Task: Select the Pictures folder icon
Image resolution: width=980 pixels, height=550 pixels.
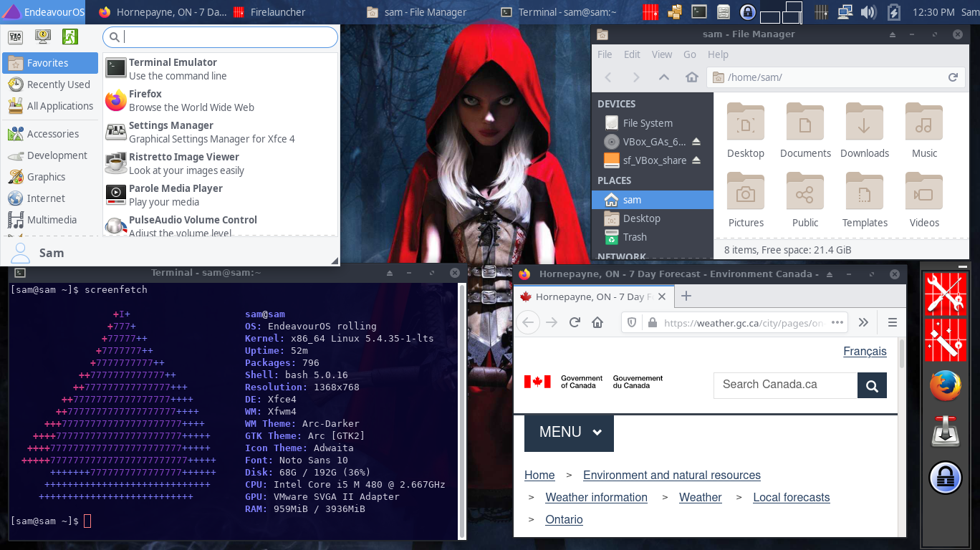Action: pyautogui.click(x=746, y=190)
